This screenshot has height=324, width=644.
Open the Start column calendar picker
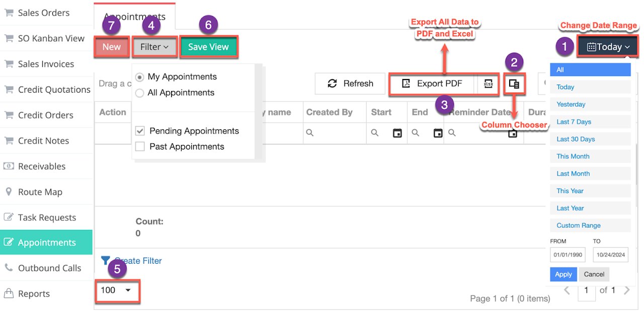pos(397,133)
